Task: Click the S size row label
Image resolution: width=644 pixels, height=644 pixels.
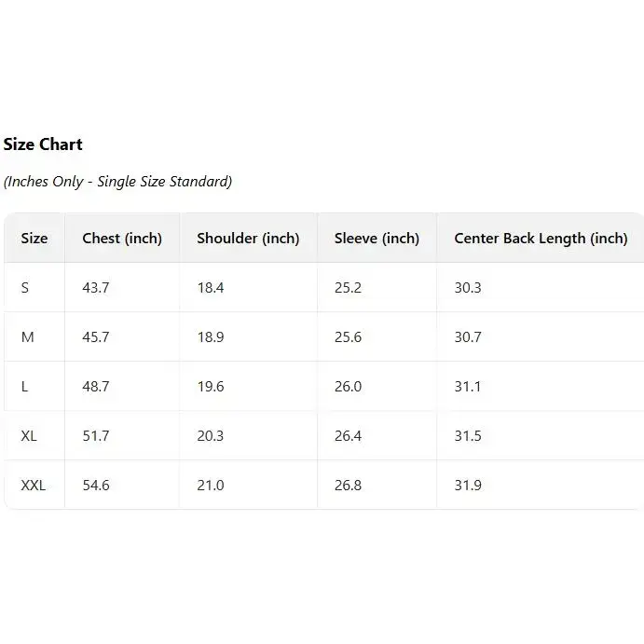Action: [x=25, y=288]
